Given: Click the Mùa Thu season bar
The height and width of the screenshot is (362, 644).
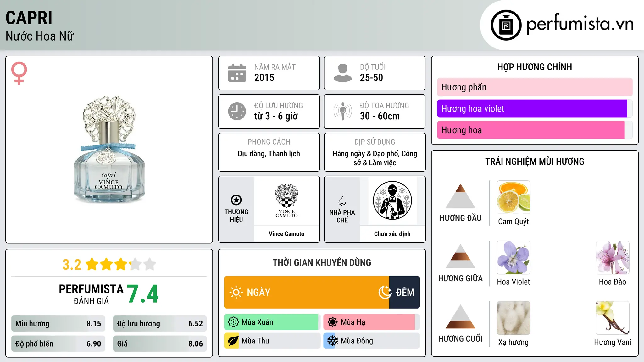Looking at the screenshot, I should 272,341.
